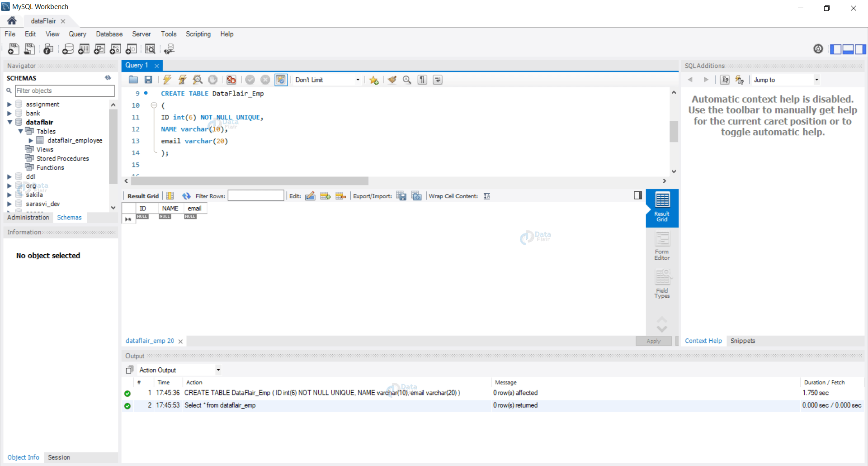Viewport: 868px width, 466px height.
Task: Open script file in Query 1 editor
Action: tap(133, 80)
